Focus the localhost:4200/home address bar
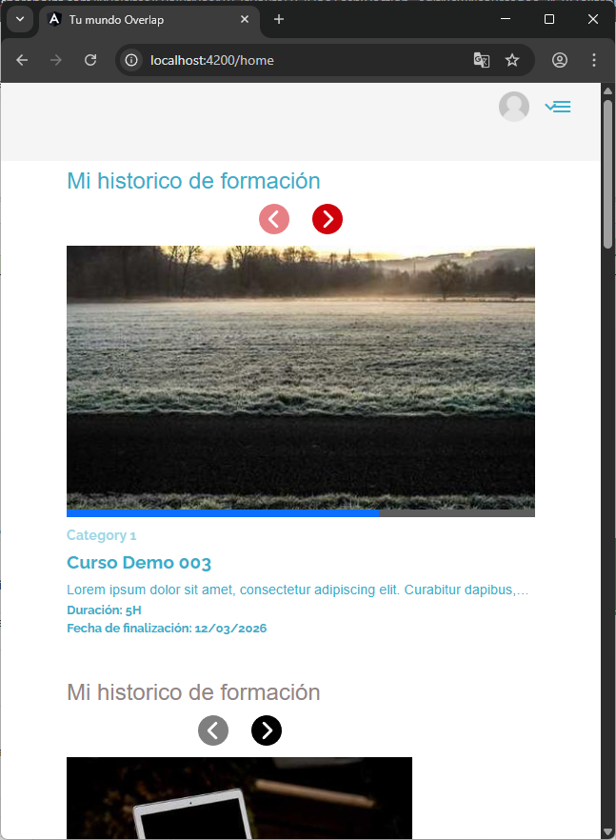Screen dimensions: 616x840 [x=325, y=60]
